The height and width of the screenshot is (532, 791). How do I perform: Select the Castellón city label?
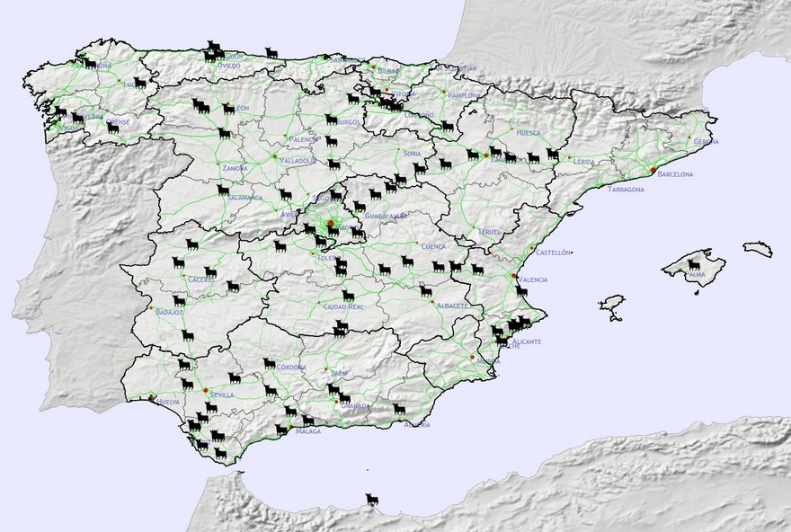553,253
